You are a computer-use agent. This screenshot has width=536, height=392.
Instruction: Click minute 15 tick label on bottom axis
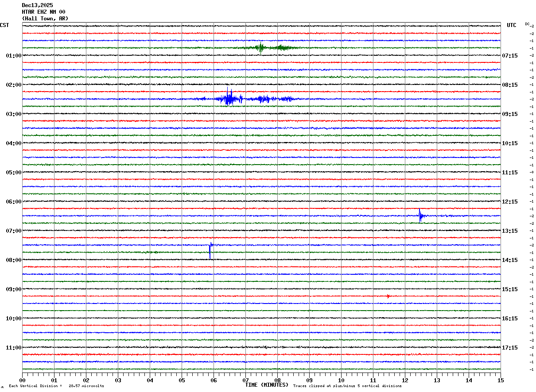[500, 380]
